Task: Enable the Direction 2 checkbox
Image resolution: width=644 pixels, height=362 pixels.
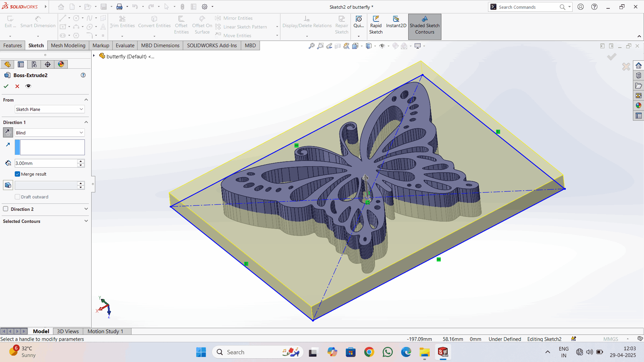Action: tap(6, 209)
